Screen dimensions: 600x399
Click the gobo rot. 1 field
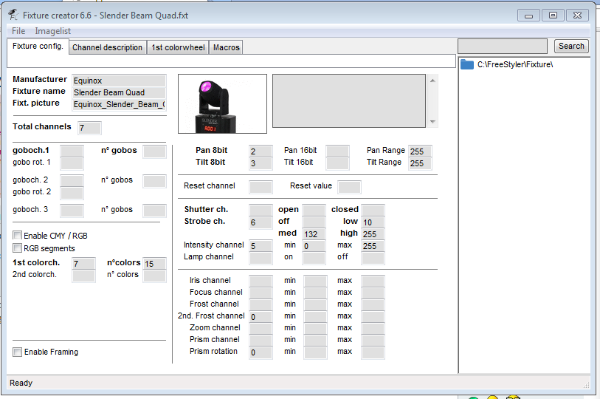(72, 163)
